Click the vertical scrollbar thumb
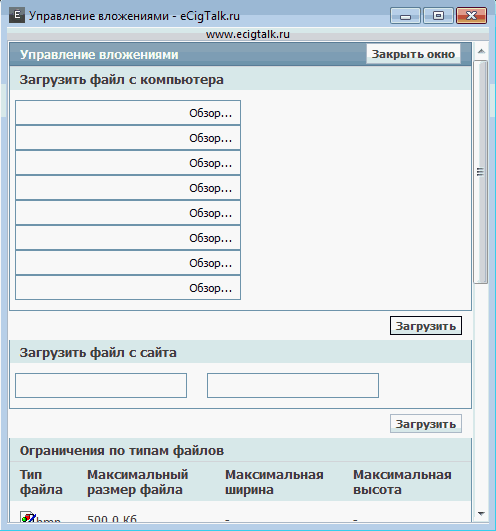Viewport: 496px width, 531px height. [481, 172]
